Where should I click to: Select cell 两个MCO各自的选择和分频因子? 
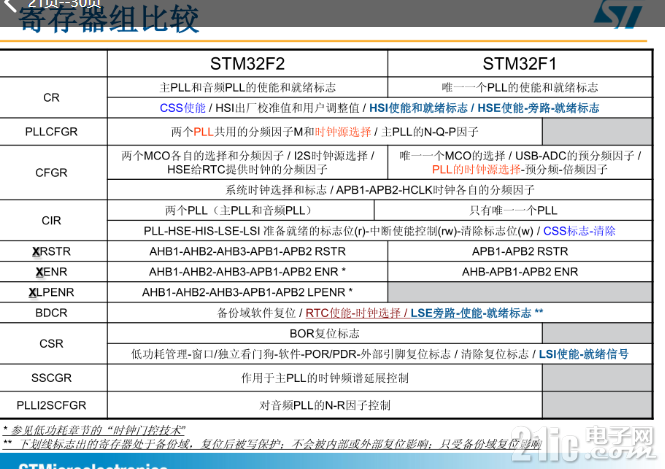point(248,162)
